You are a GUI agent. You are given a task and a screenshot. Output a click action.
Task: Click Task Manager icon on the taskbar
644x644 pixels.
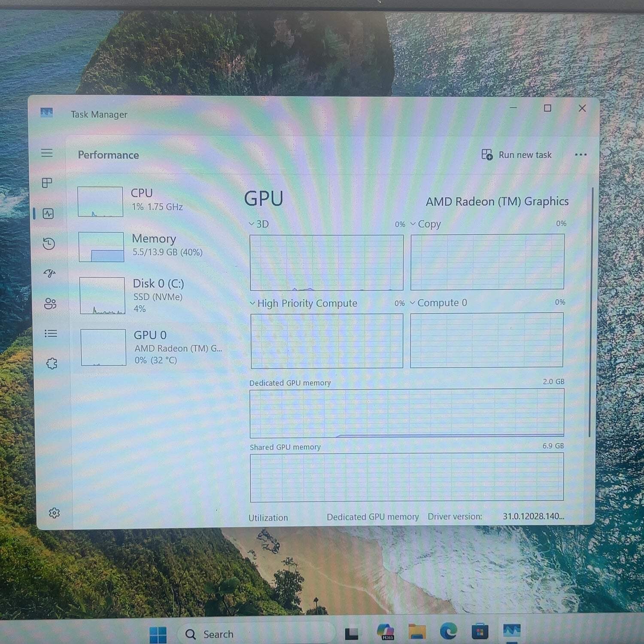tap(512, 630)
